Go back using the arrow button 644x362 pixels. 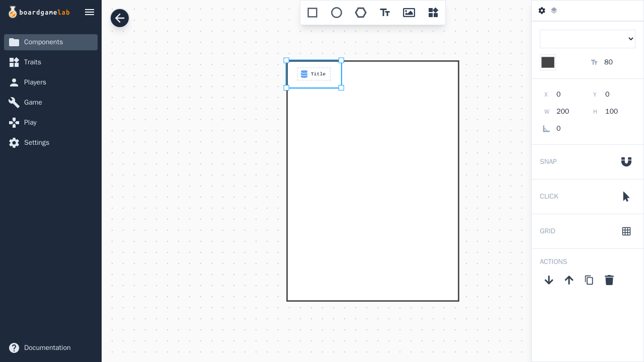click(x=120, y=19)
